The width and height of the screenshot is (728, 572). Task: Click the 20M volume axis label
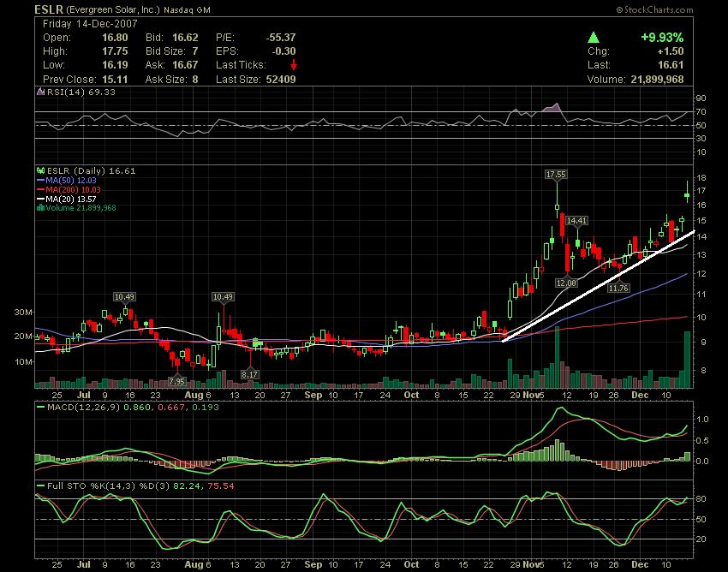click(23, 337)
